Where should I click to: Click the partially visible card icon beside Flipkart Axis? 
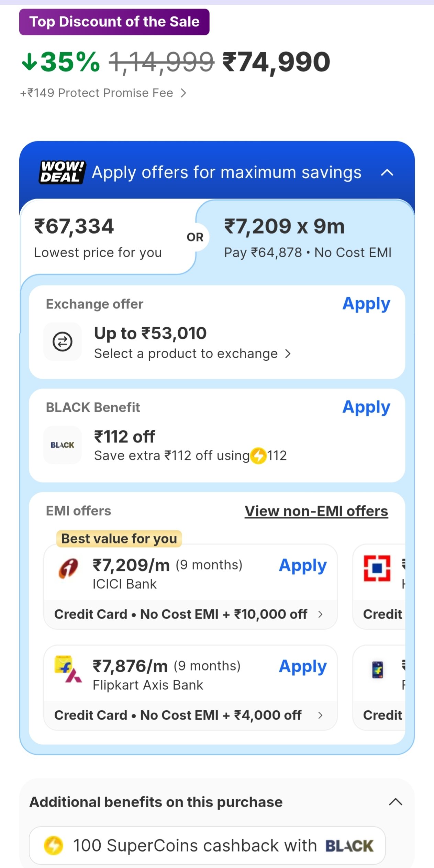(377, 669)
